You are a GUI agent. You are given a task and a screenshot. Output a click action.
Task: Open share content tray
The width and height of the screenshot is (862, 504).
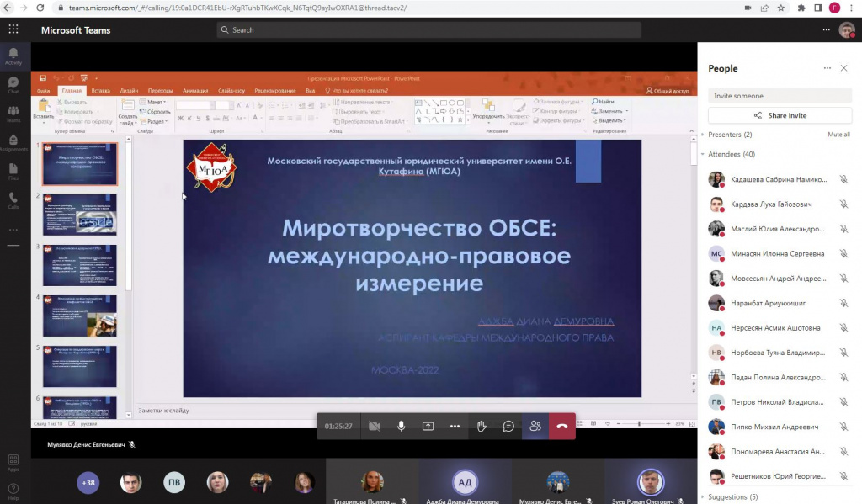tap(428, 426)
